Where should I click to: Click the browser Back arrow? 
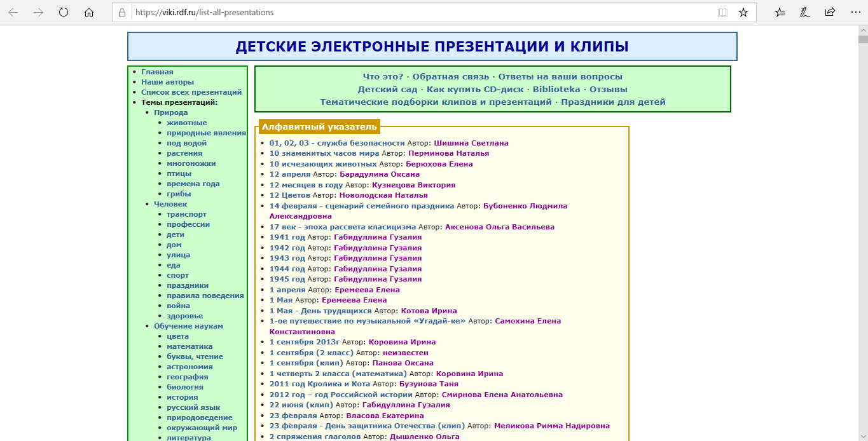point(13,12)
